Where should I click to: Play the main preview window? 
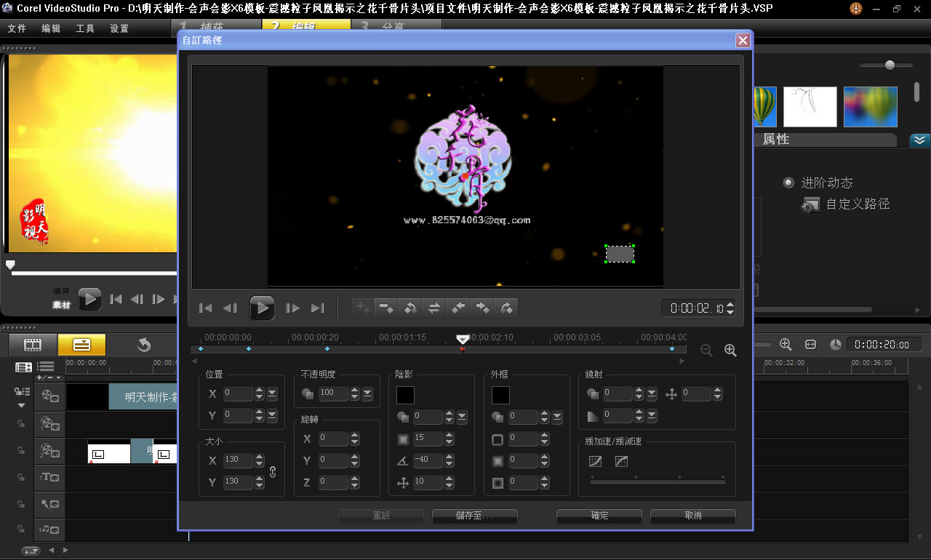point(89,299)
